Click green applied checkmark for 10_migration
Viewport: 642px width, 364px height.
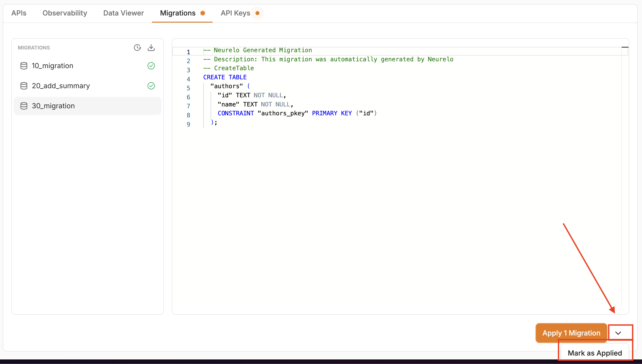tap(151, 66)
